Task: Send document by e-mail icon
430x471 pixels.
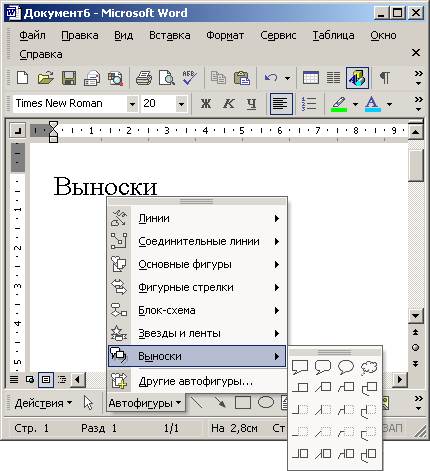Action: 92,78
